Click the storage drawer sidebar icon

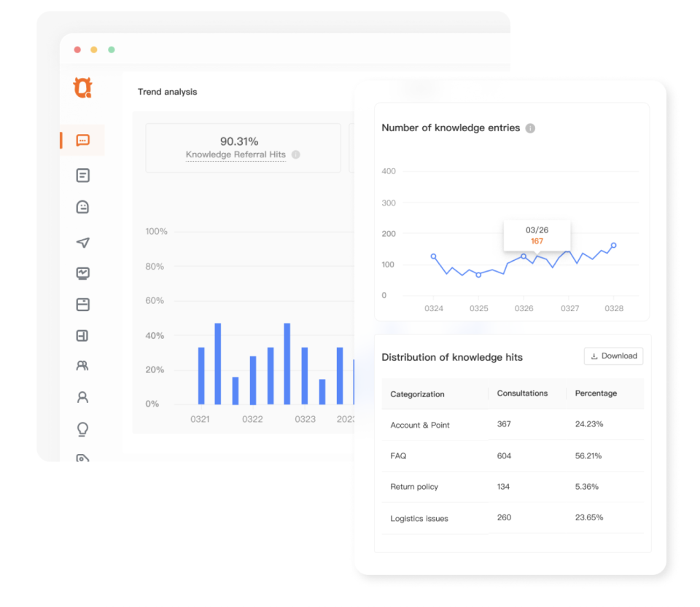click(x=82, y=305)
